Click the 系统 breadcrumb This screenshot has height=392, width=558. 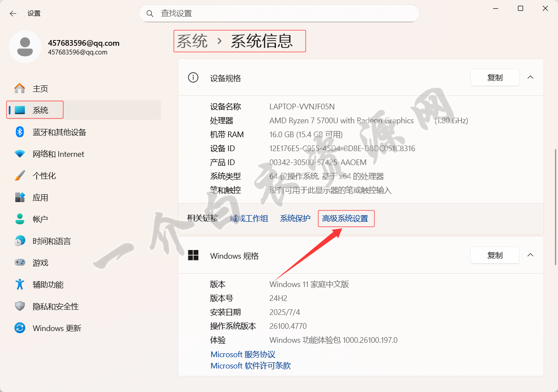(x=192, y=41)
